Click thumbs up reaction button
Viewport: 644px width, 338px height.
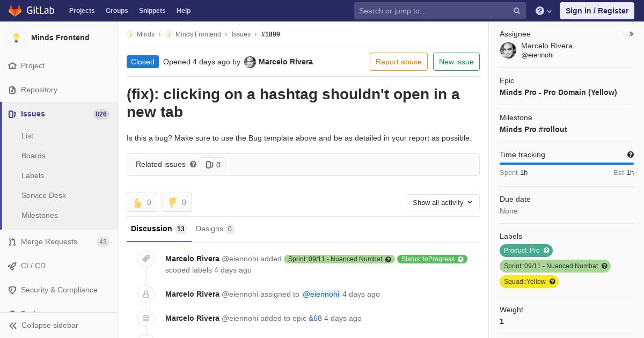(142, 202)
